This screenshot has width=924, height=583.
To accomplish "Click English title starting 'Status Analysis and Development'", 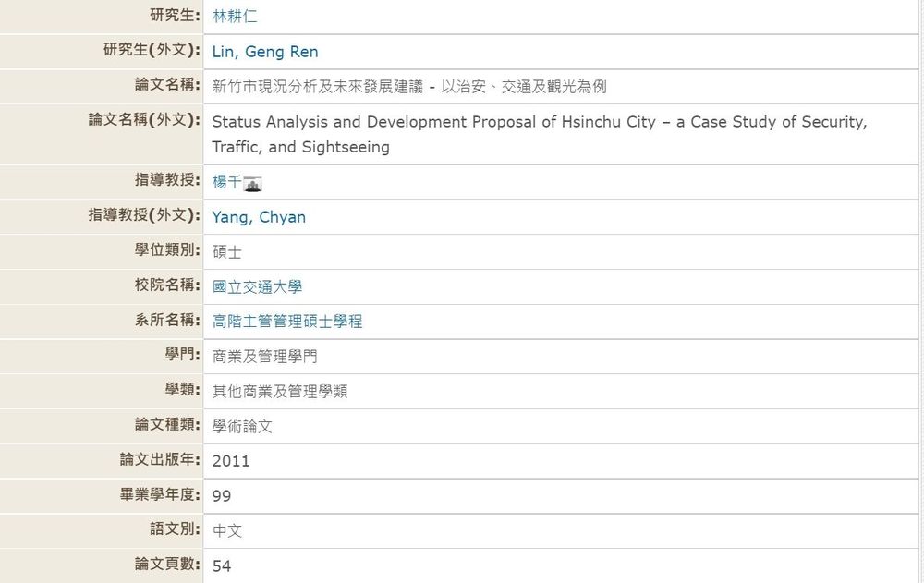I will pyautogui.click(x=540, y=134).
